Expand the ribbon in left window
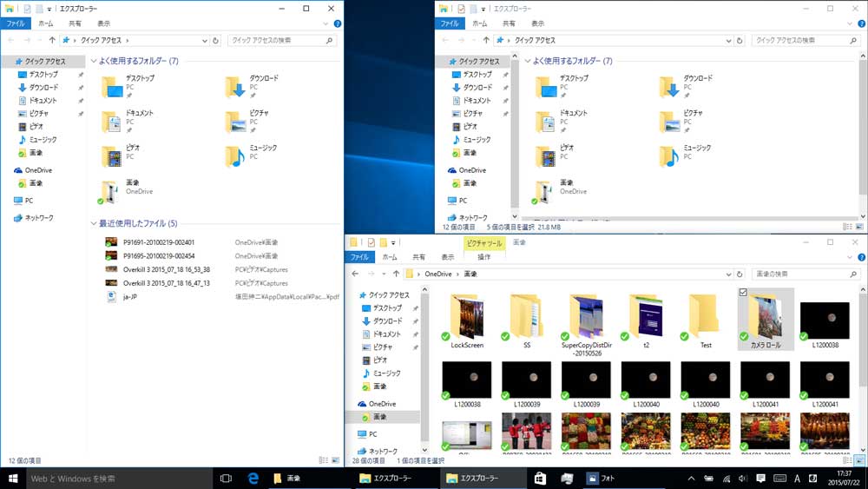The image size is (868, 489). click(325, 23)
